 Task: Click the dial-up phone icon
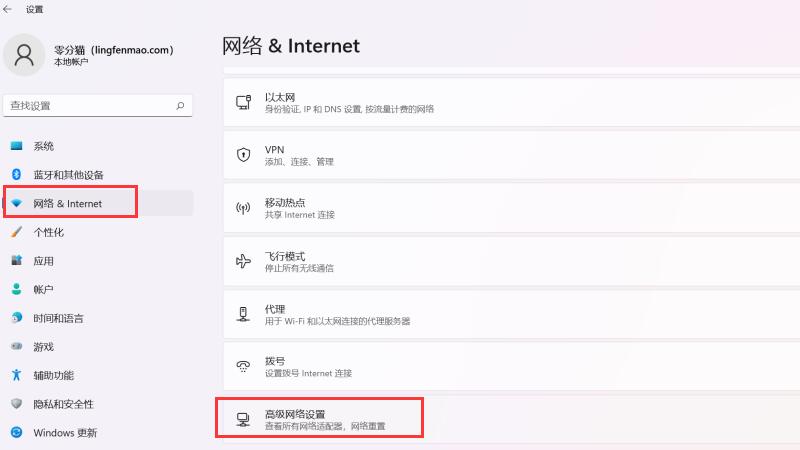coord(243,366)
